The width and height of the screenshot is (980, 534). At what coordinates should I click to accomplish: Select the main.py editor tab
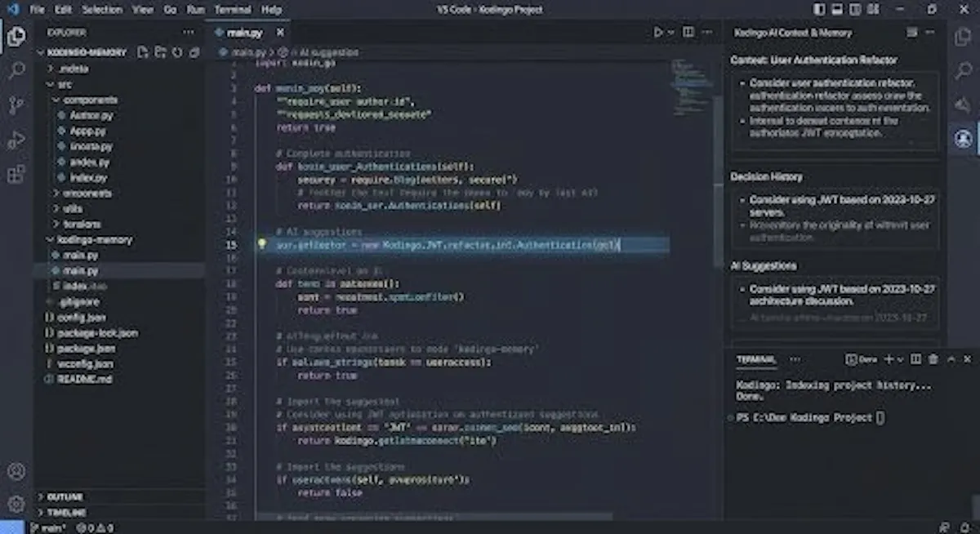(247, 33)
